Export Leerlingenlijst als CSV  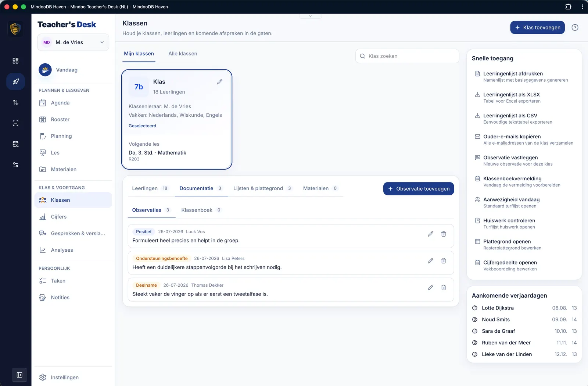[x=524, y=118]
